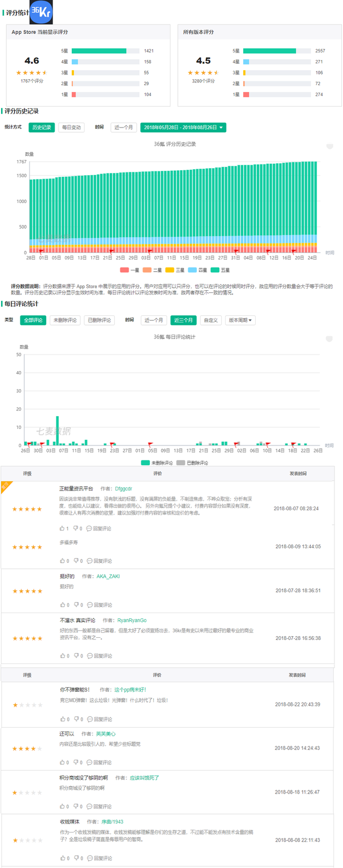Viewport: 343px width, 868px height.
Task: Toggle 已删除评论 legend in review chart
Action: click(192, 463)
